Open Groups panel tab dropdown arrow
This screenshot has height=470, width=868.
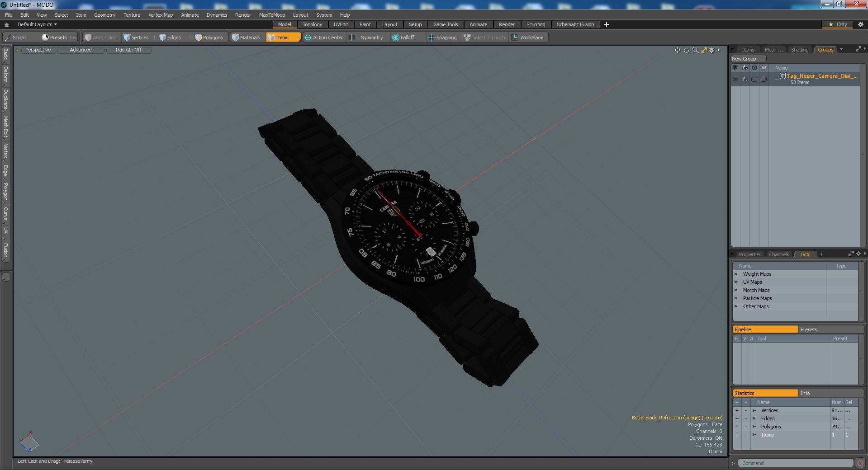coord(841,50)
